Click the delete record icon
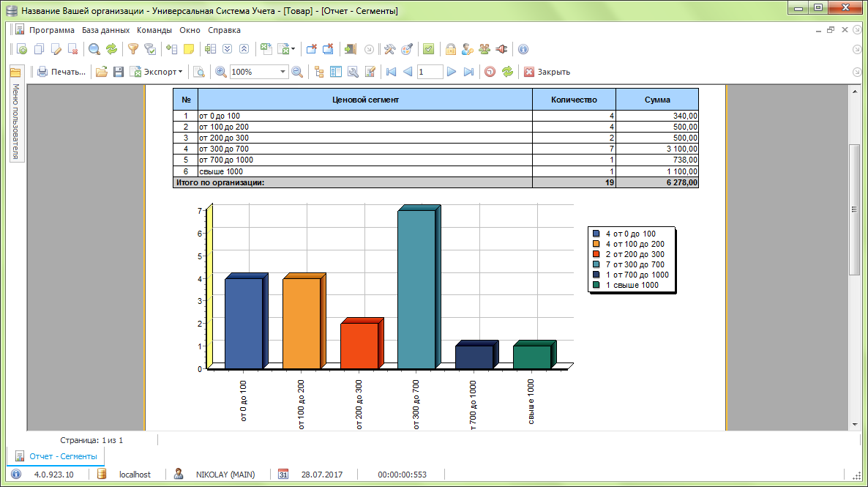The image size is (868, 487). (72, 49)
